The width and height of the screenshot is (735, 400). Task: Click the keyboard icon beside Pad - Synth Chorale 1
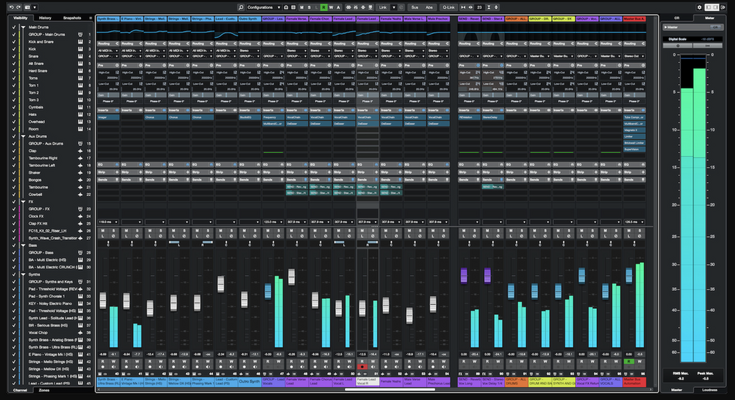[80, 296]
